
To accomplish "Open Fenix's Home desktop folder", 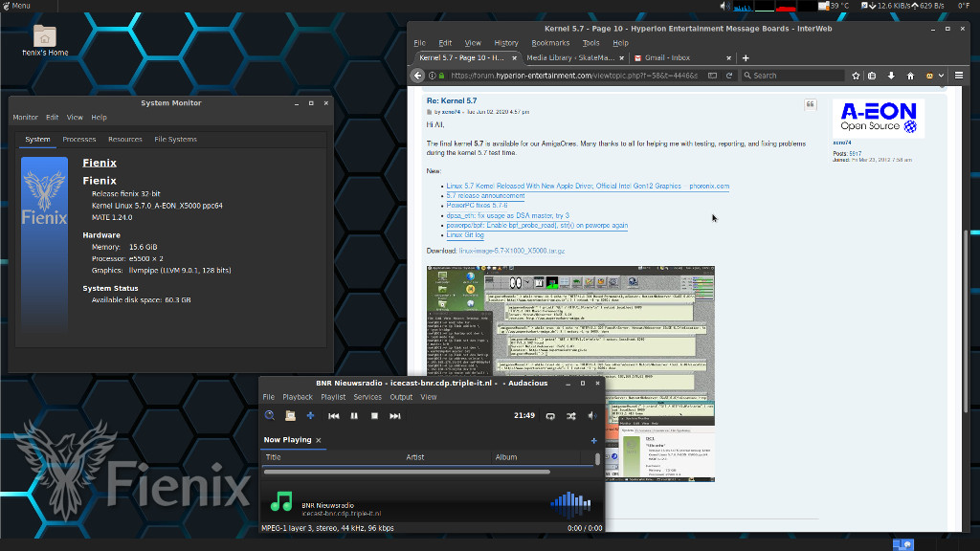I will 44,40.
